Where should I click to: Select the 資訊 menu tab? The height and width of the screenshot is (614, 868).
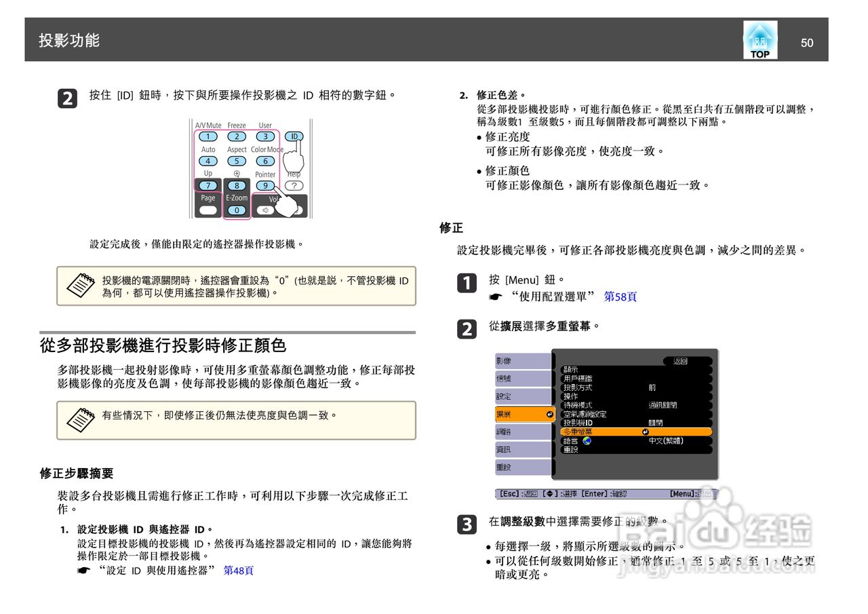tap(524, 449)
